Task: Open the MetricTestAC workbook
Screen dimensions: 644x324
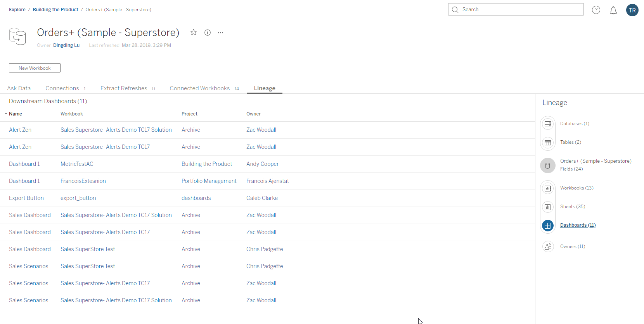Action: (x=77, y=164)
